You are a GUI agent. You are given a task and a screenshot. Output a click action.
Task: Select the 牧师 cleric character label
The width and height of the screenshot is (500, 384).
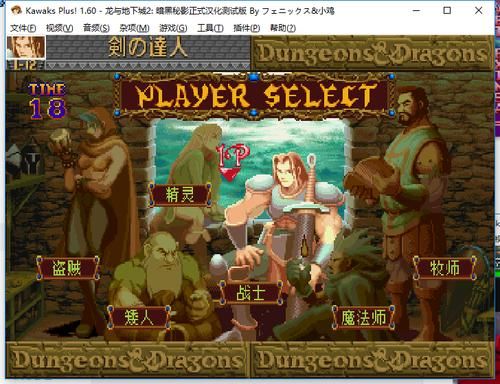[445, 268]
